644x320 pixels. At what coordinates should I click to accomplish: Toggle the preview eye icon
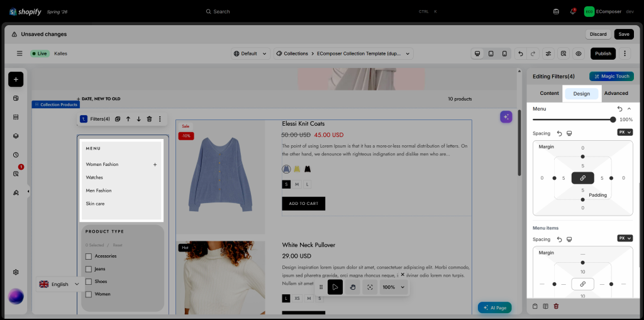579,53
